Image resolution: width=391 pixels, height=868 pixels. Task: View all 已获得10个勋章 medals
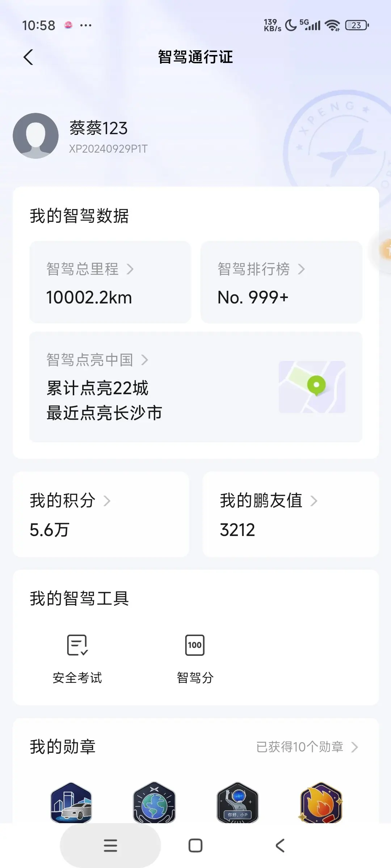point(307,747)
